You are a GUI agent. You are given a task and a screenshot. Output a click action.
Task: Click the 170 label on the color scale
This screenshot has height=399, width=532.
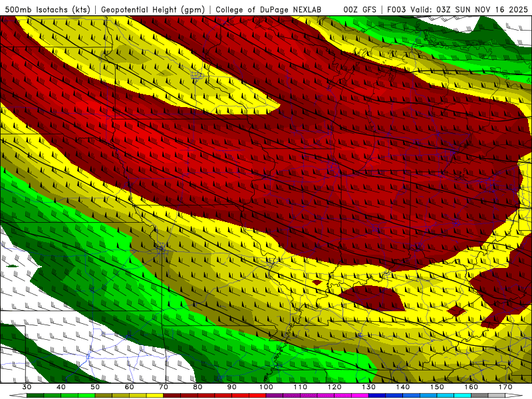505,387
